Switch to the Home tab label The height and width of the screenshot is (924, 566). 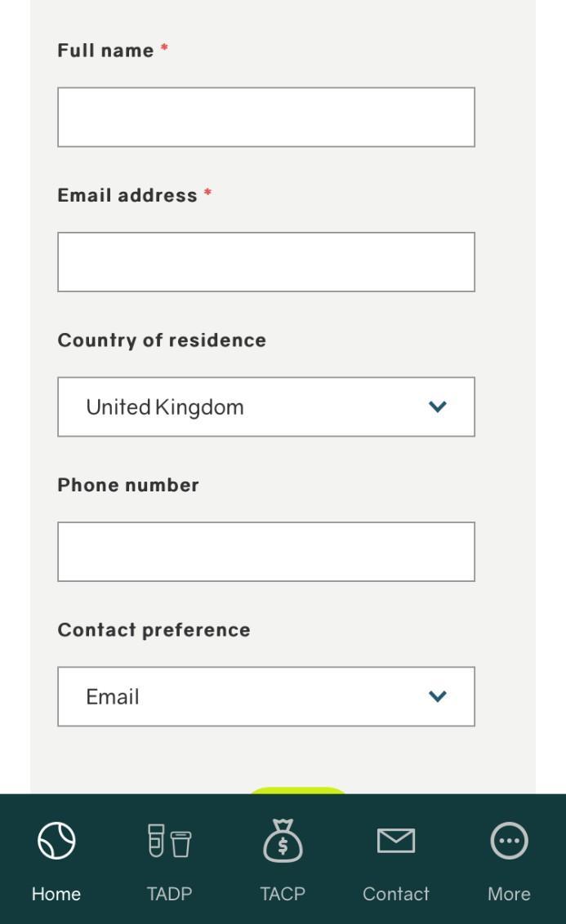pos(56,894)
